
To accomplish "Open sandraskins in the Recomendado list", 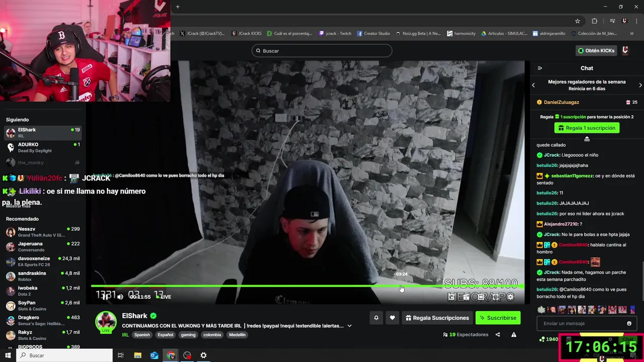I will (x=43, y=276).
